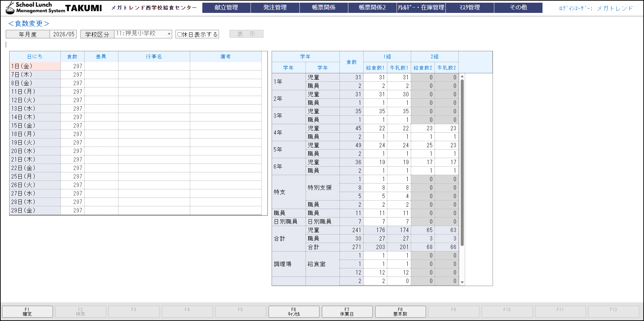Open the ﾏｽﾀ管理 menu
The height and width of the screenshot is (321, 644).
click(x=470, y=7)
